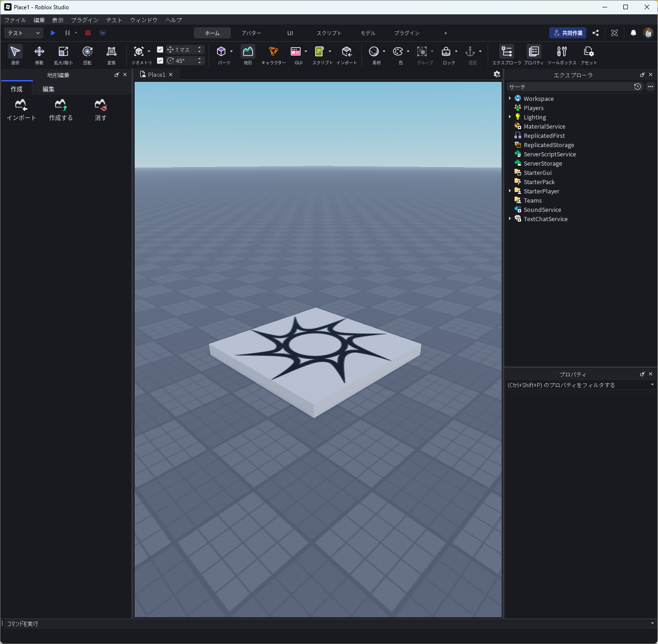Open the Terrain (地形) editor tool
The image size is (658, 644).
point(248,55)
